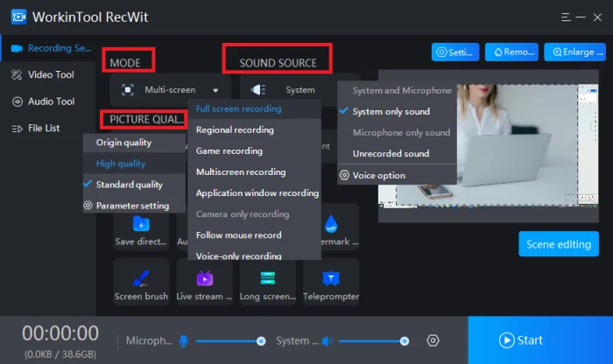Start the recording
The image size is (613, 364).
540,340
